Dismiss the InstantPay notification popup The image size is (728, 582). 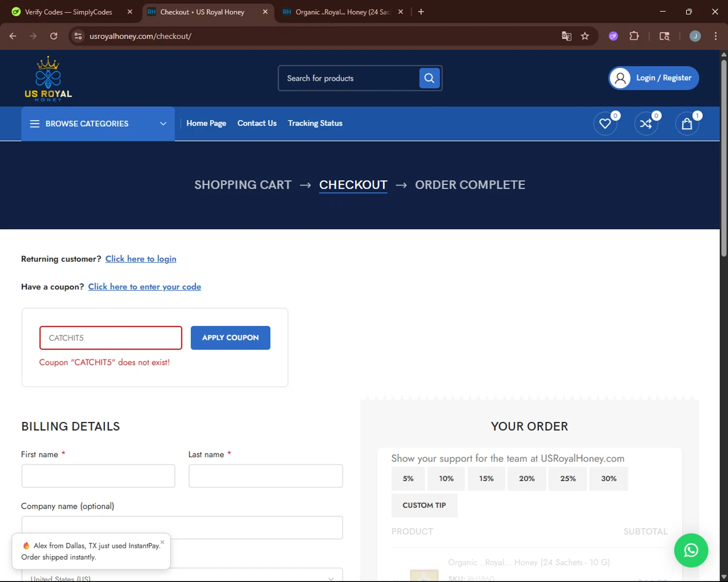[x=162, y=542]
